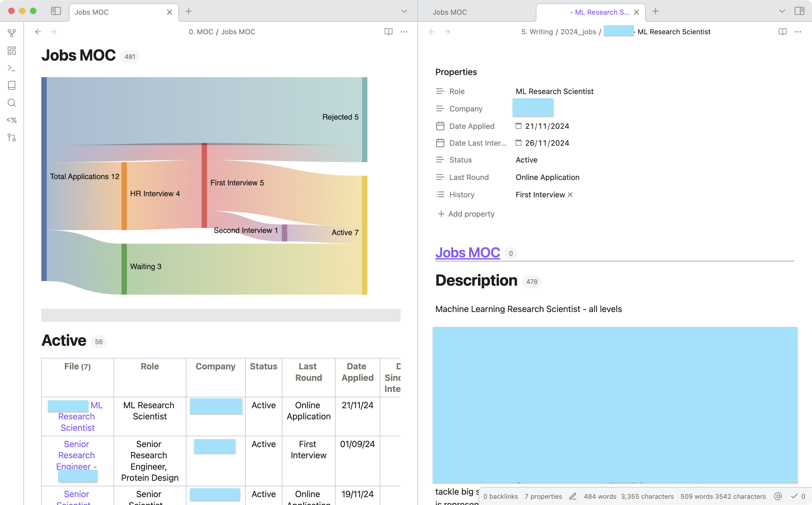Add new tab in left pane
This screenshot has height=505, width=812.
pos(189,11)
